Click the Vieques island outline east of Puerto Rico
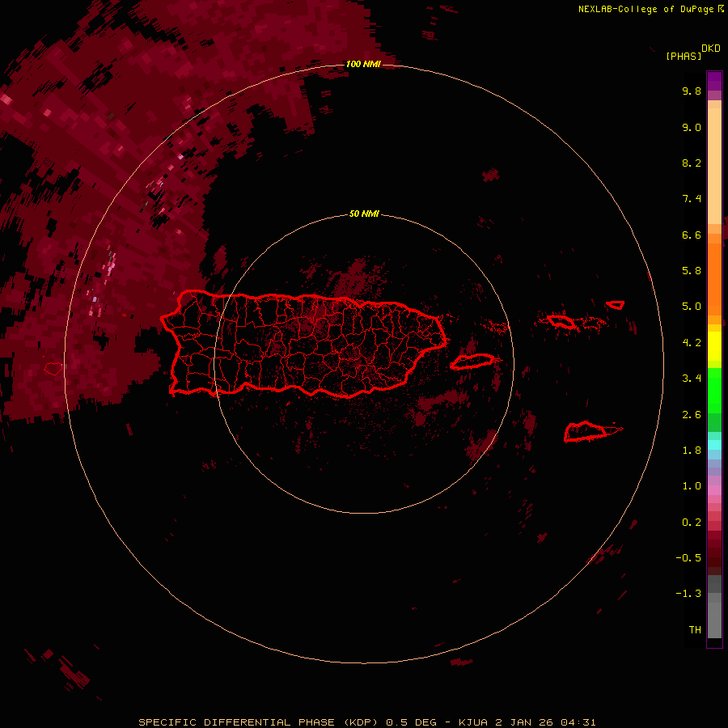This screenshot has width=728, height=728. [472, 362]
